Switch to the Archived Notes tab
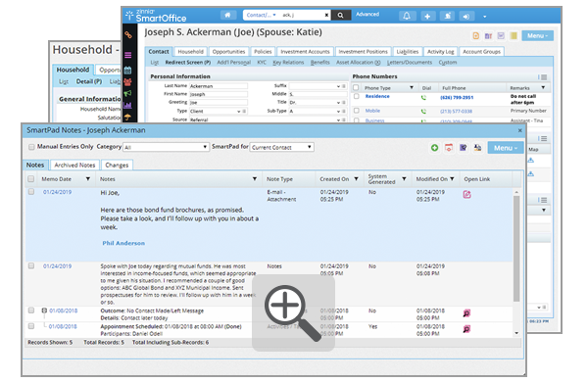This screenshot has width=588, height=382. [x=74, y=165]
